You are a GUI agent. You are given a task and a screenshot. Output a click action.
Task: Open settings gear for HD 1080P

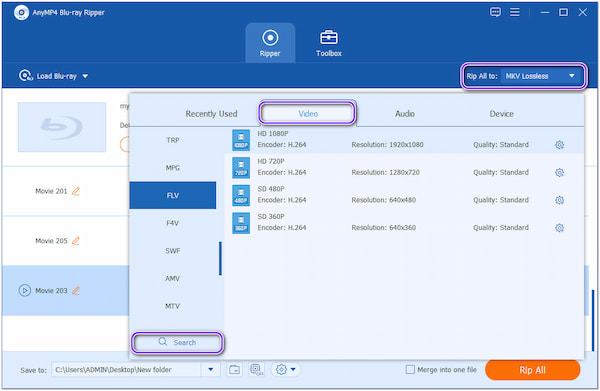point(559,145)
